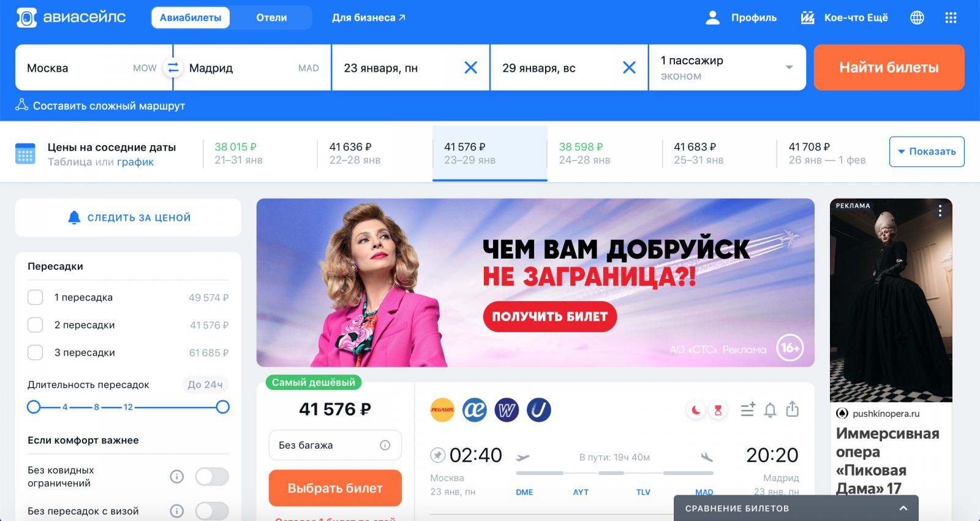Clear the departure date 23 января
Screen dimensions: 980x521
pyautogui.click(x=470, y=67)
